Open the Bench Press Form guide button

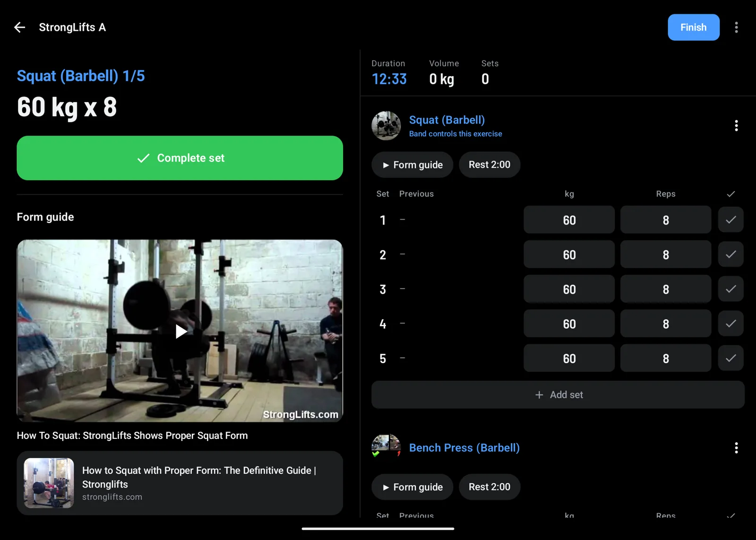412,487
